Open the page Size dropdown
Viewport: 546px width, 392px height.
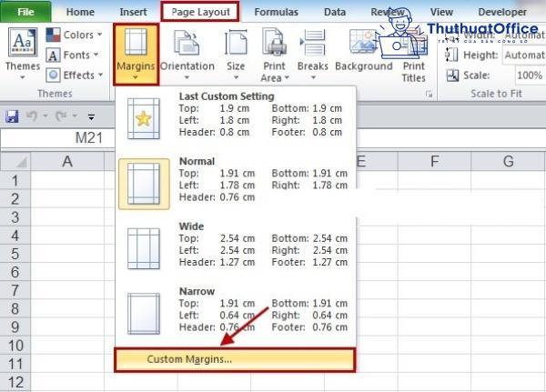tap(236, 55)
